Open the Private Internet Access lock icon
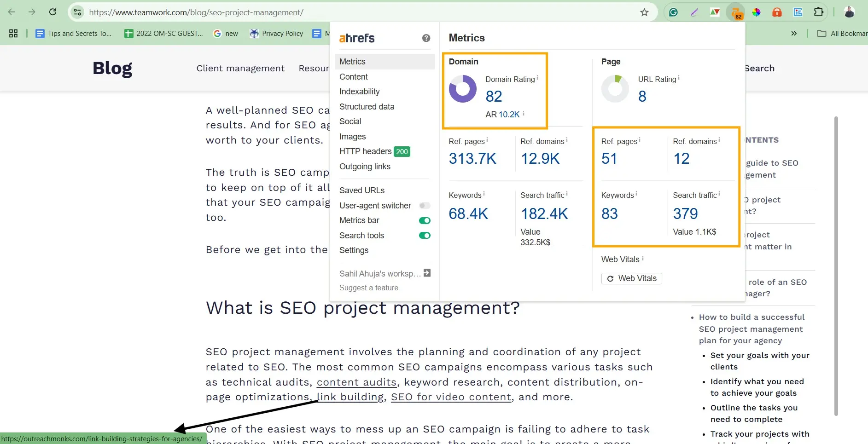The height and width of the screenshot is (444, 868). coord(777,12)
